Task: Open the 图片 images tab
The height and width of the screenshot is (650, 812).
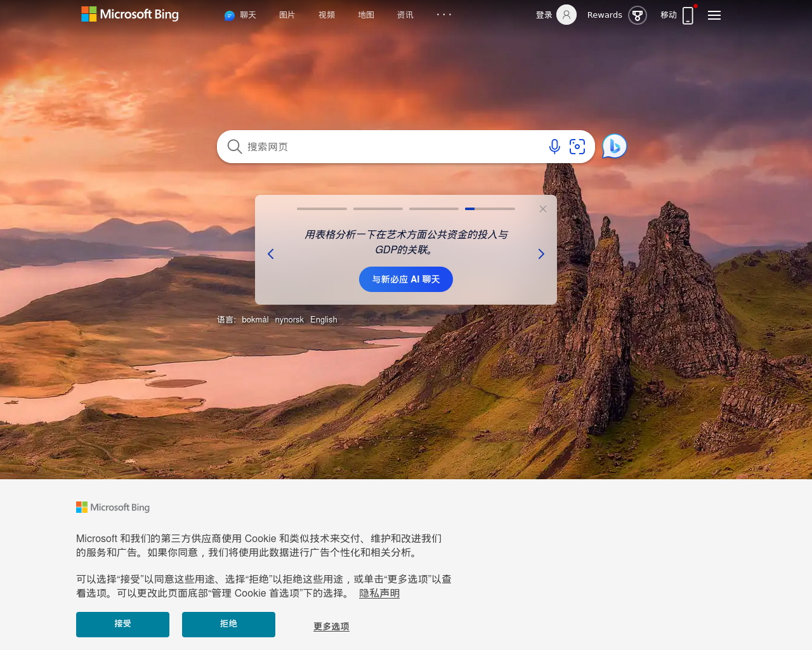Action: (x=287, y=15)
